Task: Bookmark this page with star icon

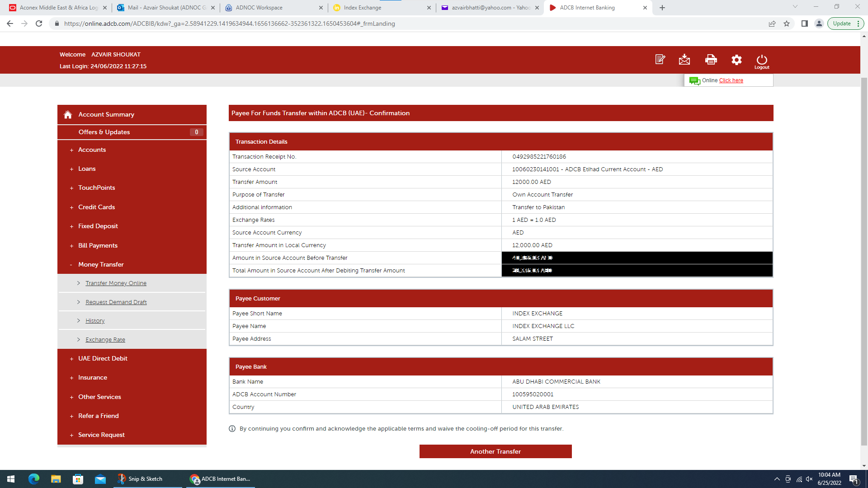Action: (x=787, y=23)
